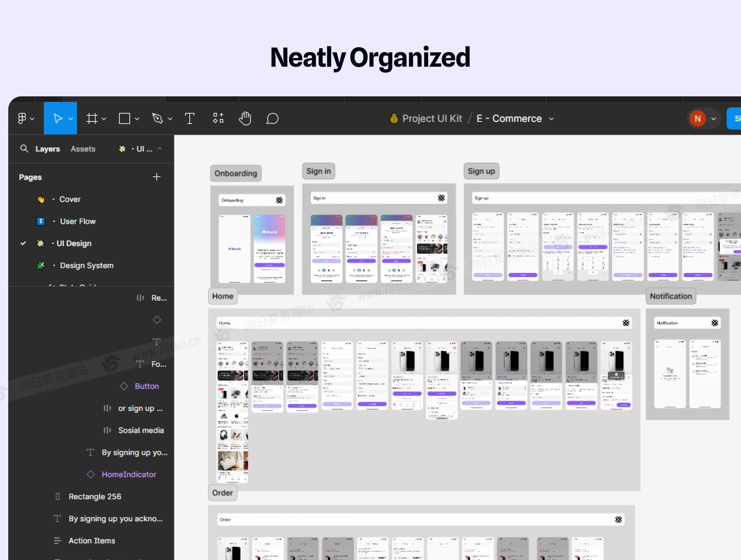Open the Resources components tool
741x560 pixels.
pos(218,119)
